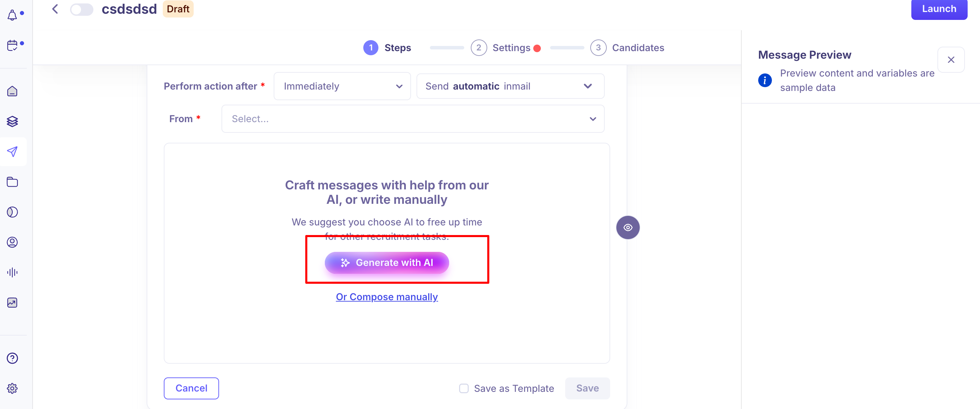Screen dimensions: 980x409
Task: Open the Send automatic inmail dropdown
Action: (x=510, y=86)
